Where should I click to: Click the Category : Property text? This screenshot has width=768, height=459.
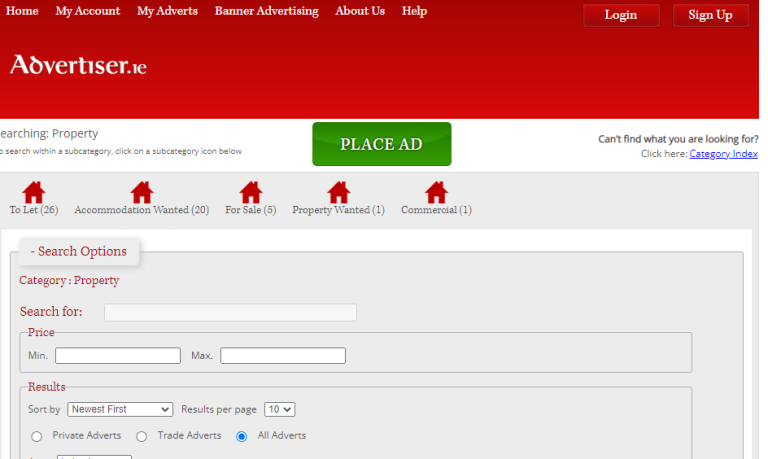tap(69, 280)
